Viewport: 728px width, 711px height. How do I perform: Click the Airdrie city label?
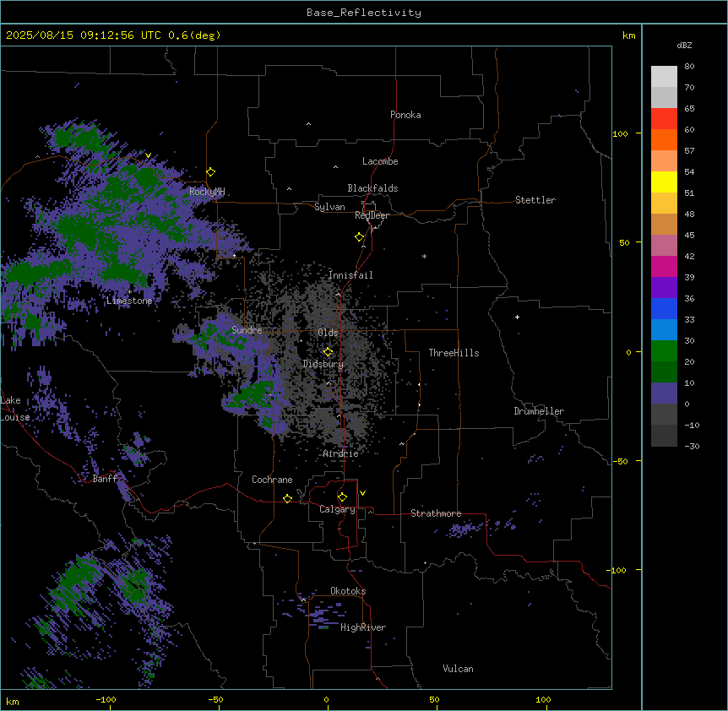[x=341, y=453]
